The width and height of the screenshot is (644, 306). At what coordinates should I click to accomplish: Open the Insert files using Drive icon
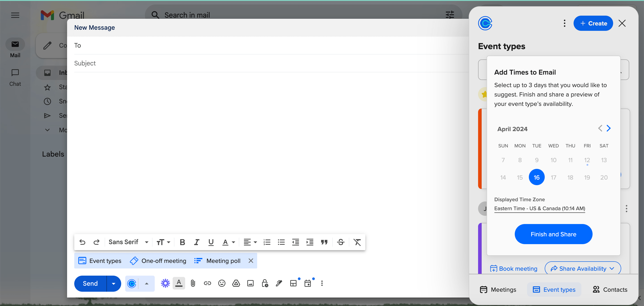click(236, 283)
